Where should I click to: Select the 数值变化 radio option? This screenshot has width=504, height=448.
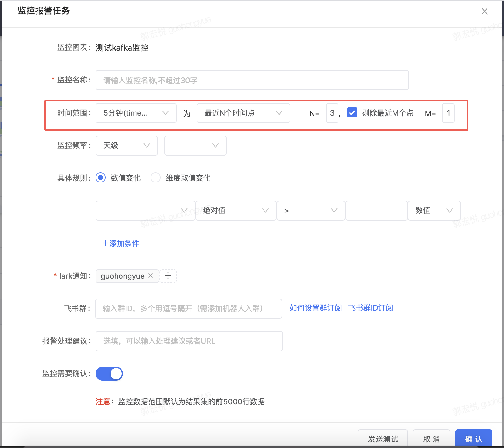point(101,178)
